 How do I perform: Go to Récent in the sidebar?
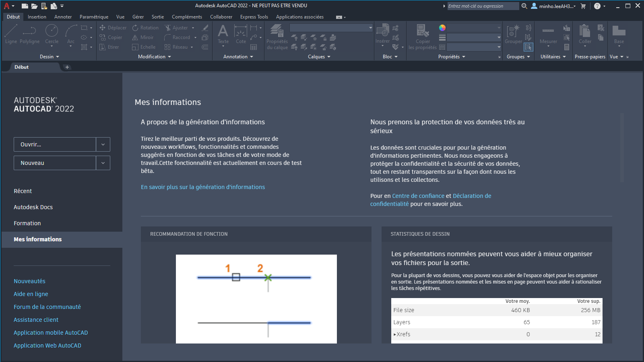tap(23, 191)
